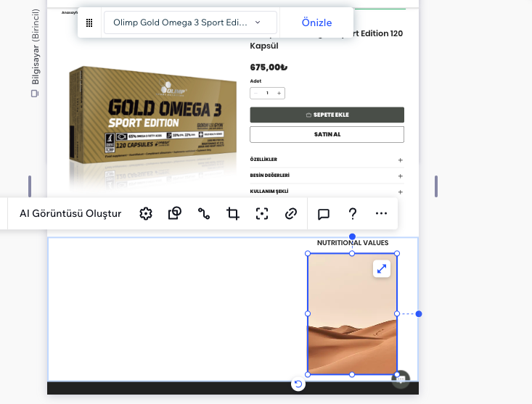Click the link chain icon
This screenshot has width=532, height=404.
coord(291,213)
